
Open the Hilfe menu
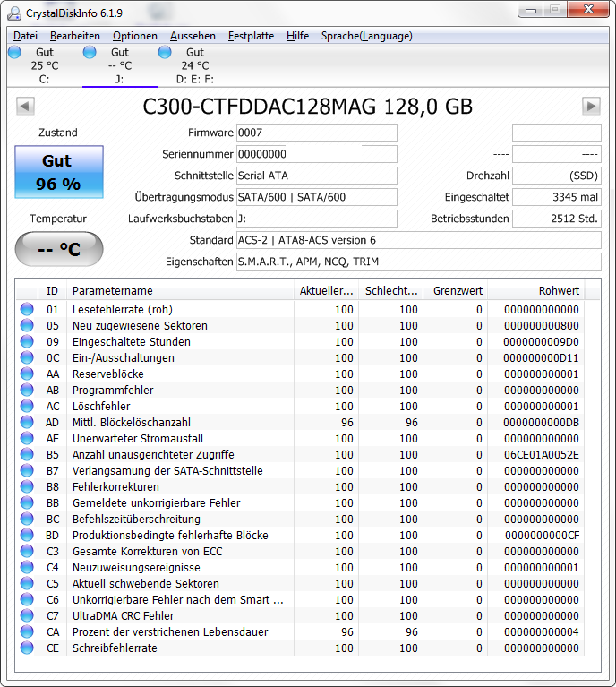(x=297, y=36)
